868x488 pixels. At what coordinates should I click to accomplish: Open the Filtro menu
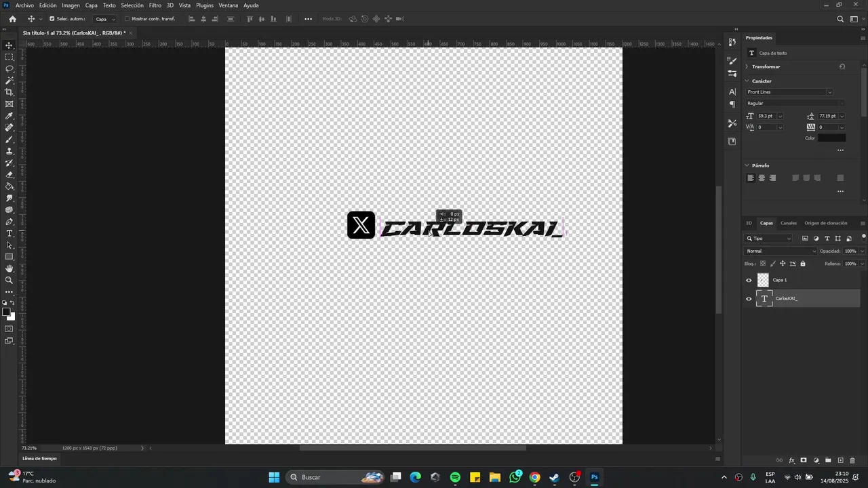tap(155, 5)
